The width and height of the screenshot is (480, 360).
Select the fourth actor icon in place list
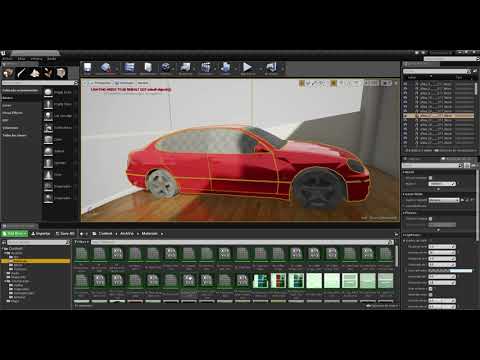48,128
